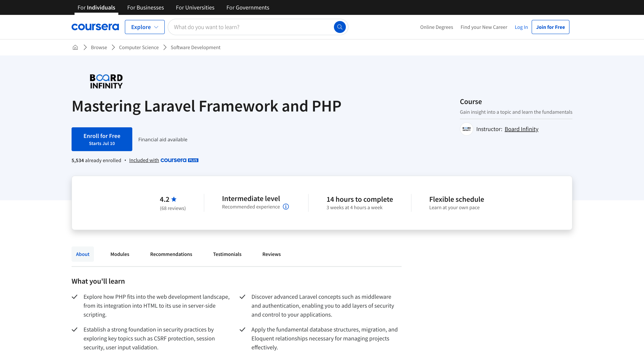Screen dimensions: 644x357
Task: Open the Recommended experience info icon
Action: 286,207
